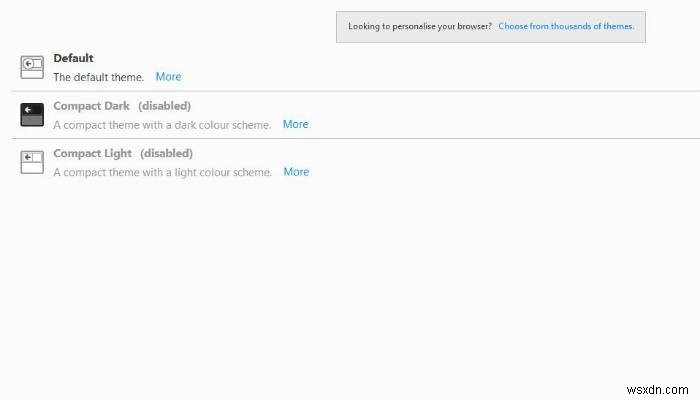Highlight the Compact Light list row
Screen dimensions: 700x400
pos(450,162)
